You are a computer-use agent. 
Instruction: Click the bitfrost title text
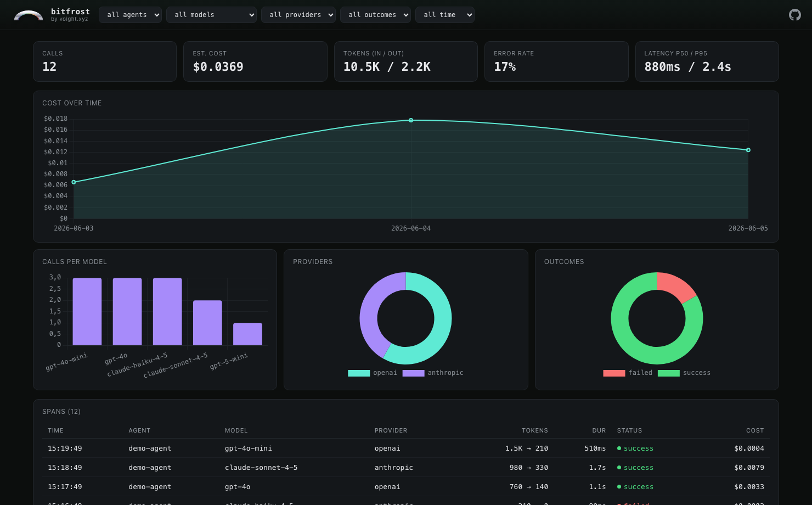coord(70,12)
